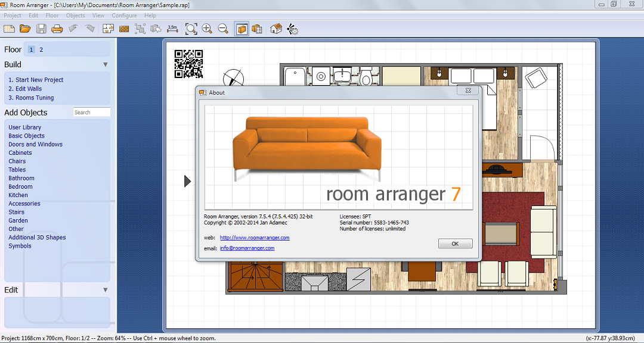644x343 pixels.
Task: Open the Project menu
Action: pos(13,15)
